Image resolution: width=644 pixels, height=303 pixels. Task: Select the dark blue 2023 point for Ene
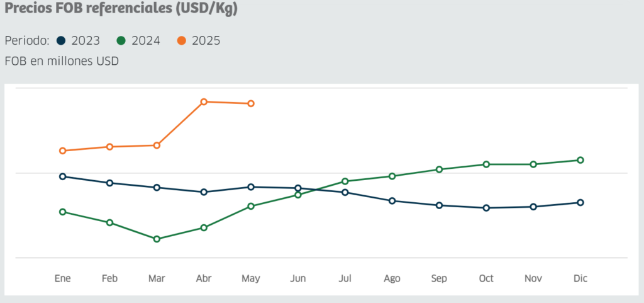(62, 176)
